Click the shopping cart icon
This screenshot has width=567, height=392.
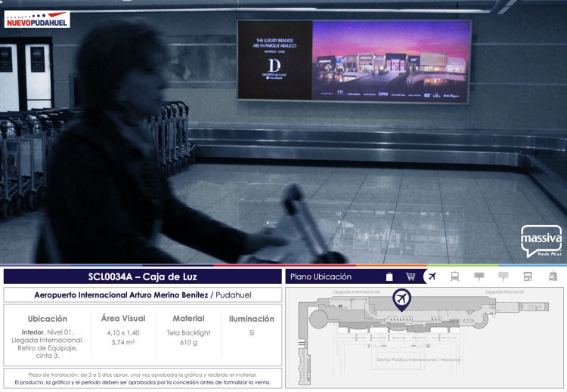coord(411,276)
